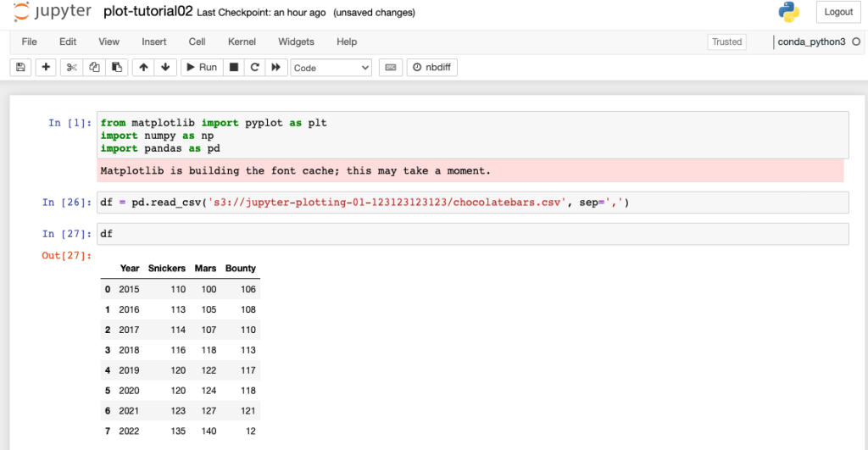Restart the kernel icon
This screenshot has height=450, width=868.
(253, 67)
